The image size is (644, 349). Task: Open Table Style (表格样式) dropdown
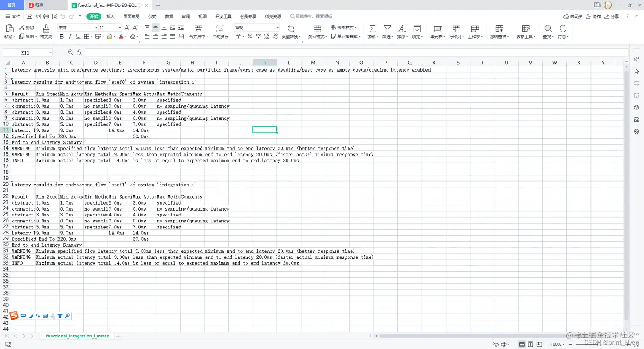click(x=344, y=28)
